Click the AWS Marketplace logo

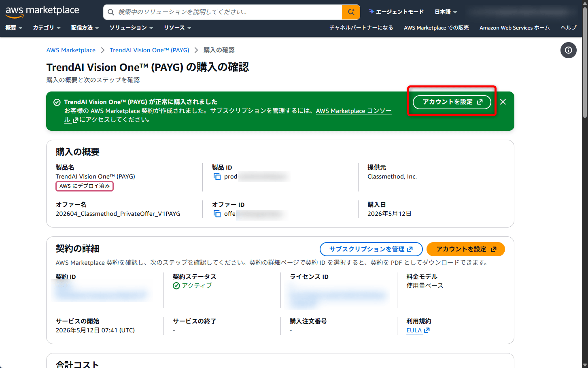42,12
